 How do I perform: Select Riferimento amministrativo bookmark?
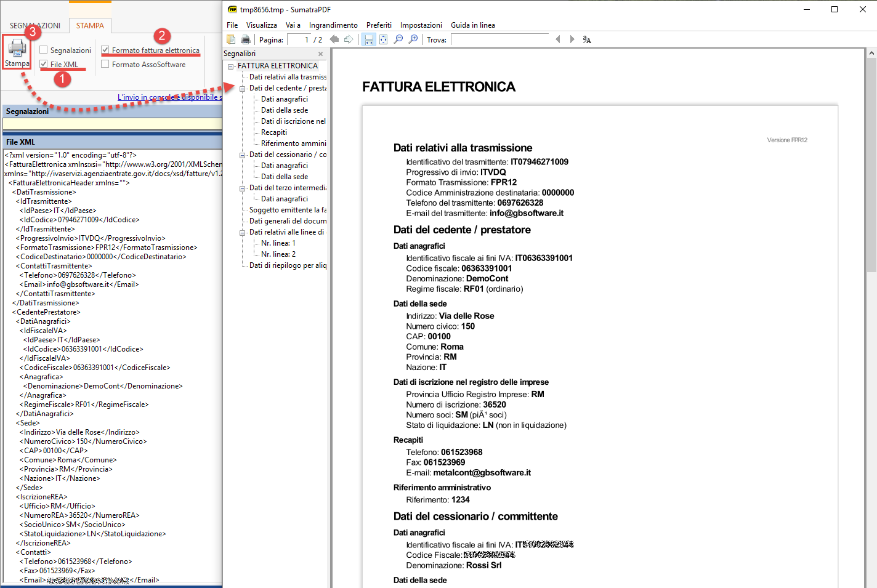coord(293,143)
